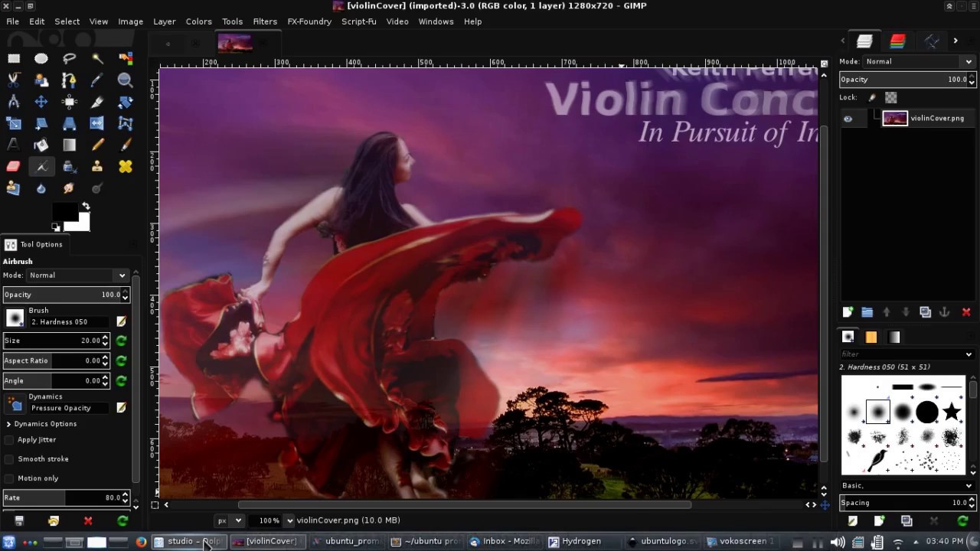Image resolution: width=980 pixels, height=551 pixels.
Task: Select the Shear tool
Action: click(x=41, y=123)
